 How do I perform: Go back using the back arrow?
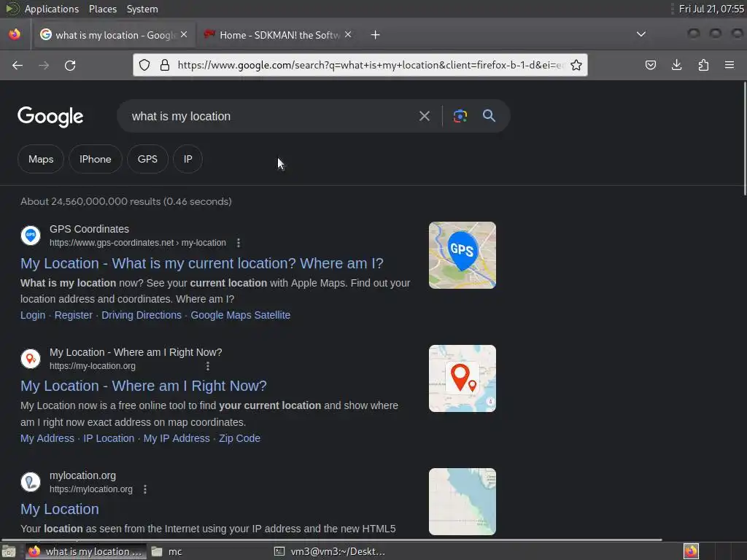pyautogui.click(x=18, y=65)
